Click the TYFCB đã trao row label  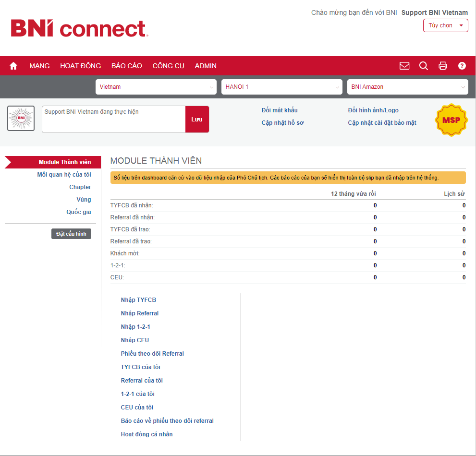click(x=130, y=229)
